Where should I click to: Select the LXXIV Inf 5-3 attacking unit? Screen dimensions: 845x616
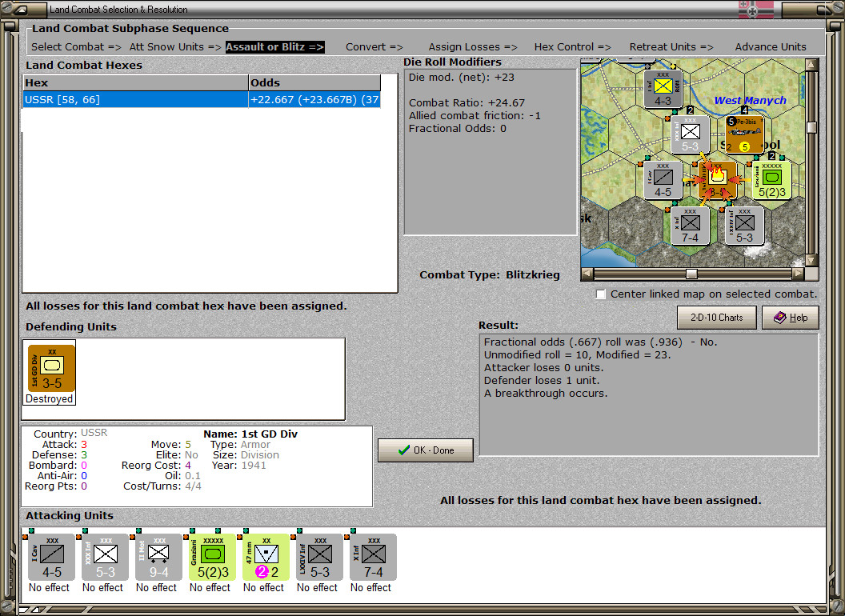(x=319, y=558)
